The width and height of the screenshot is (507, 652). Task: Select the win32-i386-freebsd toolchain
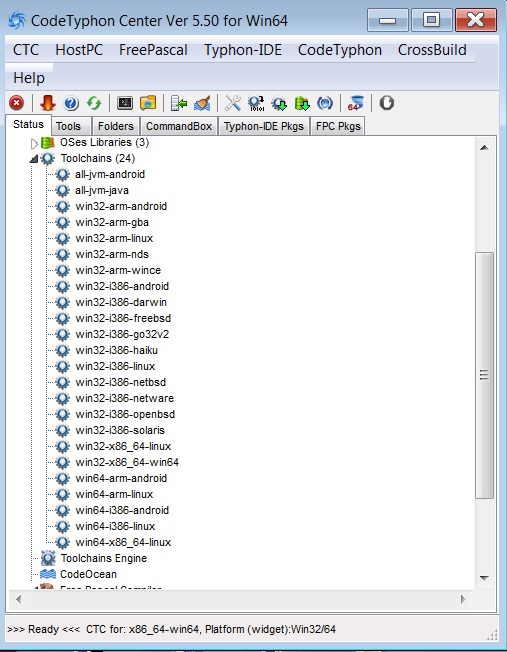tap(123, 318)
